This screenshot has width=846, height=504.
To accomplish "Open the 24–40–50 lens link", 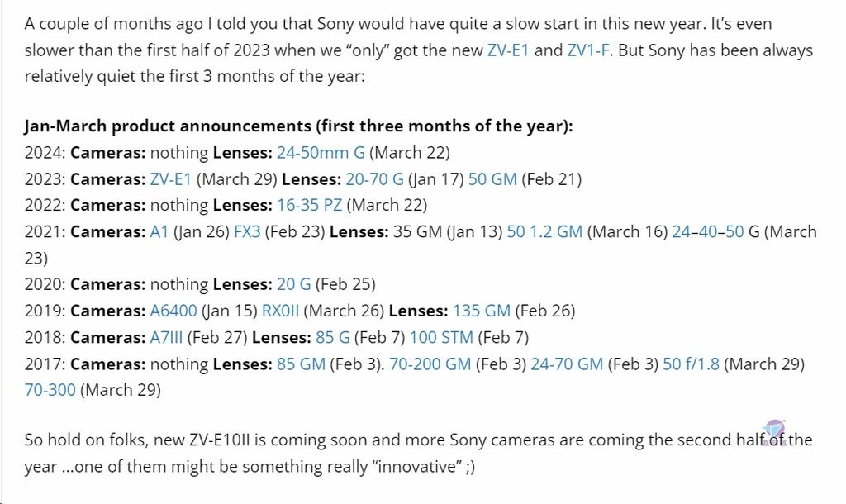I will pyautogui.click(x=707, y=231).
